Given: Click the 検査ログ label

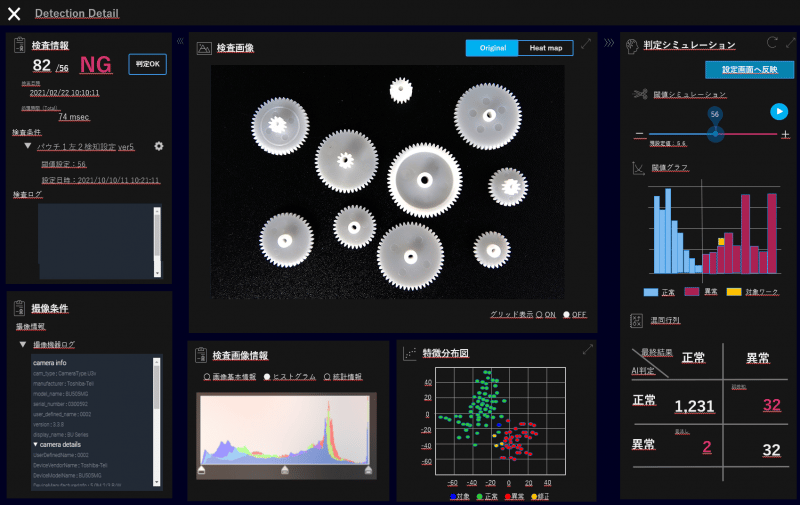Looking at the screenshot, I should tap(28, 195).
